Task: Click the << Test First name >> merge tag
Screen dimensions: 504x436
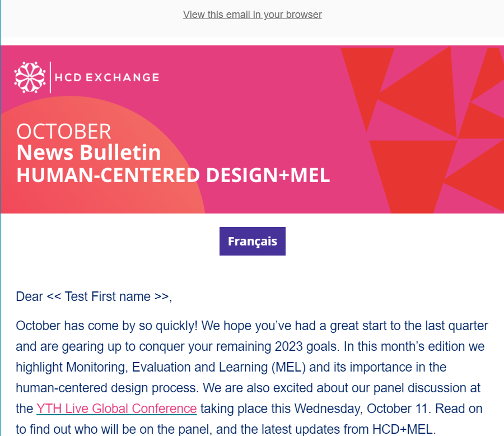Action: coord(108,296)
